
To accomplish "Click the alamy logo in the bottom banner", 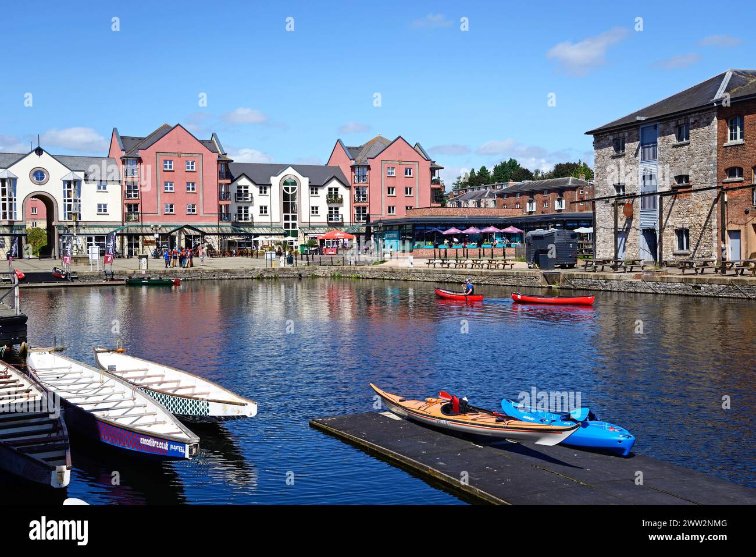I will click(59, 531).
